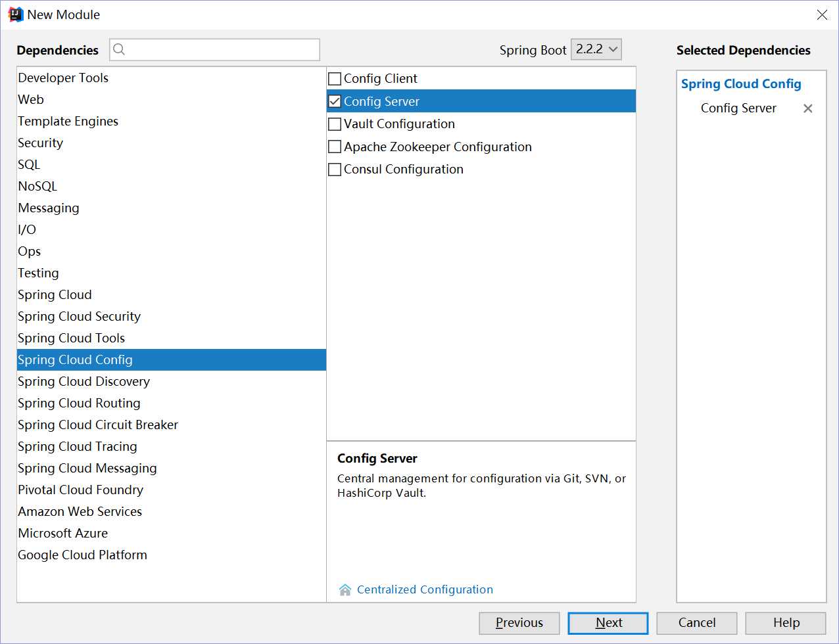
Task: Proceed with the Next button
Action: 608,623
